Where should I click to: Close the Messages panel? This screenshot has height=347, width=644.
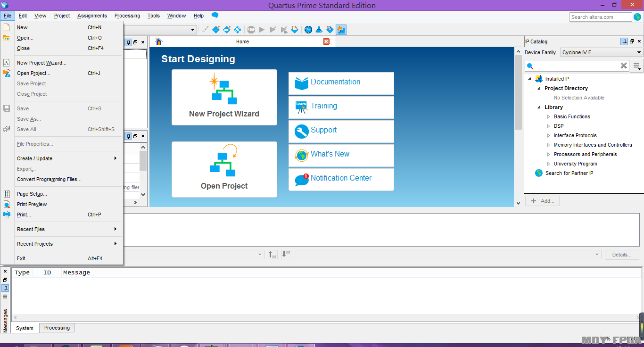coord(5,272)
